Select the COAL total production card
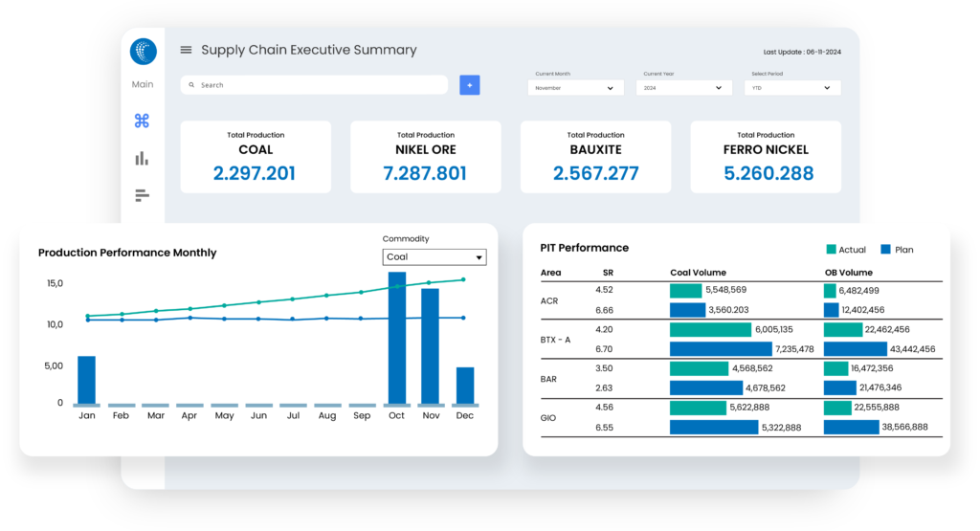 255,157
